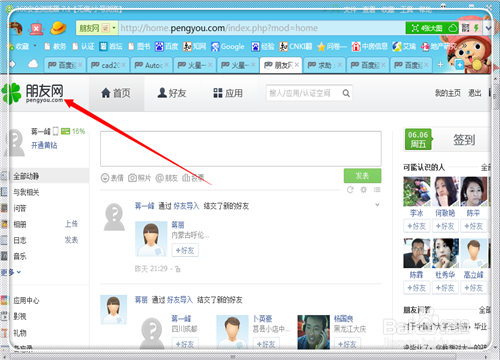The height and width of the screenshot is (360, 500).
Task: Click the 朋友网 clover logo
Action: click(32, 93)
